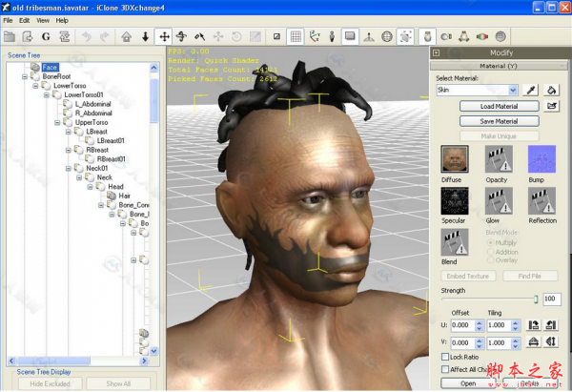This screenshot has height=392, width=572.
Task: Select the Bump map channel
Action: 542,159
